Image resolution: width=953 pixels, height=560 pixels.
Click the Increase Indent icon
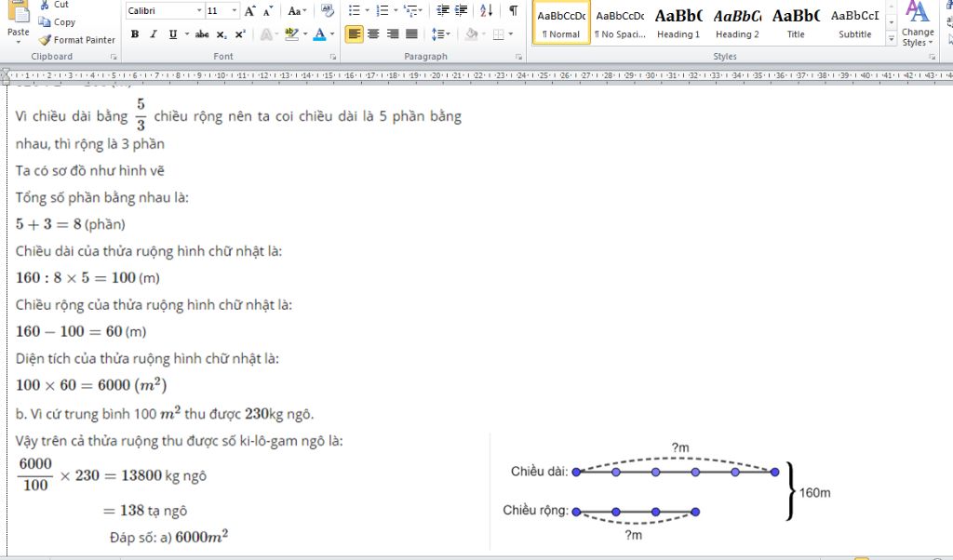pyautogui.click(x=462, y=10)
